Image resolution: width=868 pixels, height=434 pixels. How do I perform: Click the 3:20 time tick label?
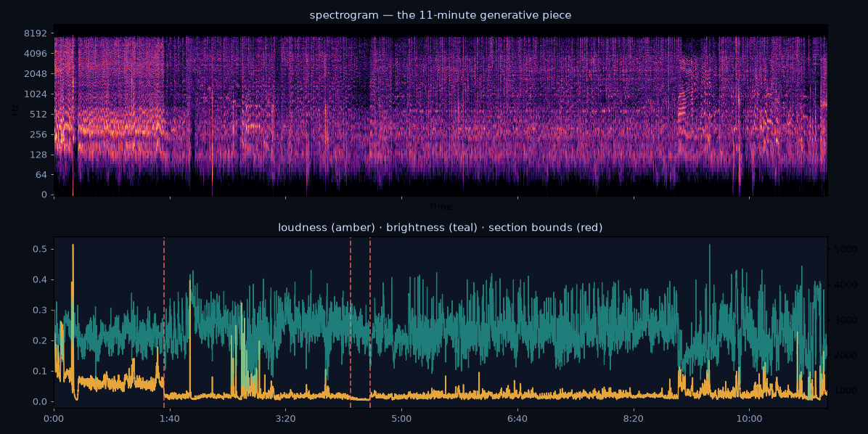tap(286, 418)
